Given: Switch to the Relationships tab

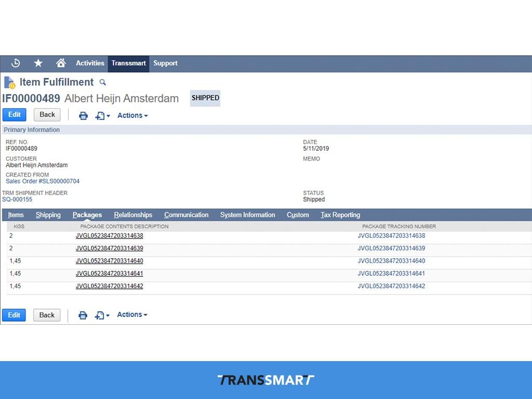Looking at the screenshot, I should click(x=133, y=215).
